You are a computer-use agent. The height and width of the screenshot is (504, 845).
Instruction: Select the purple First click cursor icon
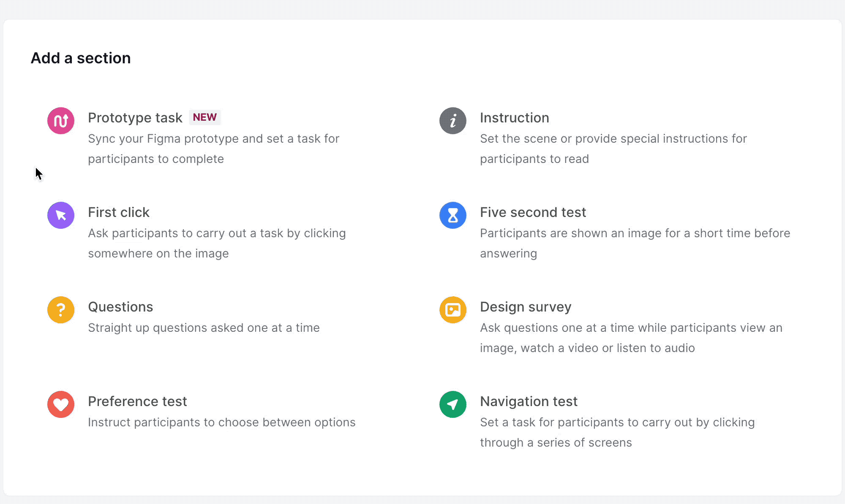[x=61, y=215]
